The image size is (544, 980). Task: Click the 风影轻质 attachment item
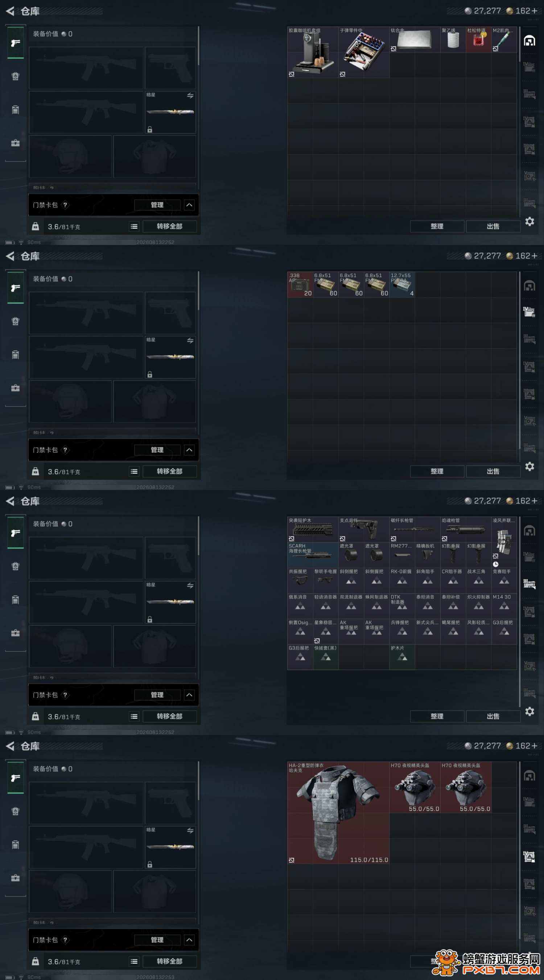479,632
